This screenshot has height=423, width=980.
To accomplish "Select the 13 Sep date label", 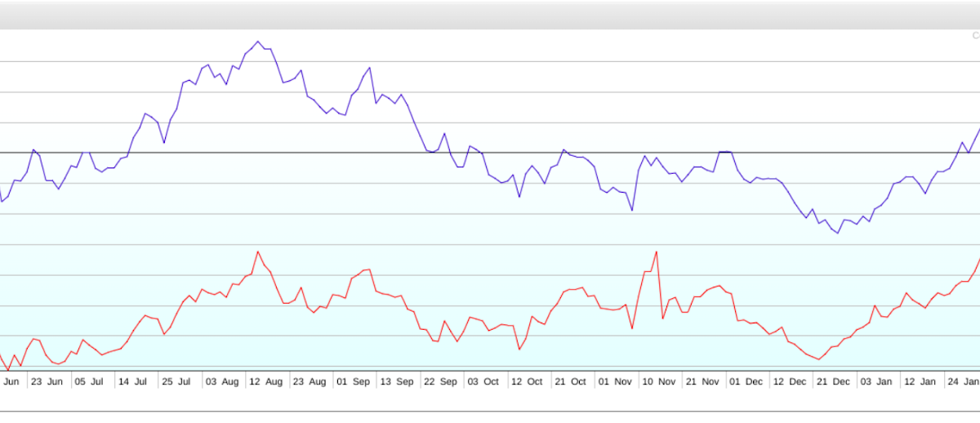I will tap(397, 381).
